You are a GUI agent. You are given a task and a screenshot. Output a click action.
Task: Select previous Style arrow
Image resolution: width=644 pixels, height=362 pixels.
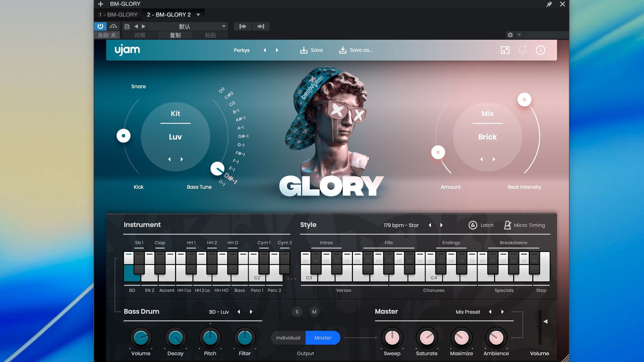[x=430, y=225]
